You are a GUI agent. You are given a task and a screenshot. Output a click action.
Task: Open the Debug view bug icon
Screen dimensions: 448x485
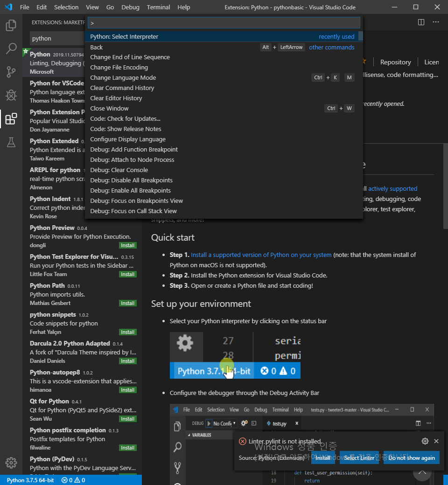(x=11, y=95)
